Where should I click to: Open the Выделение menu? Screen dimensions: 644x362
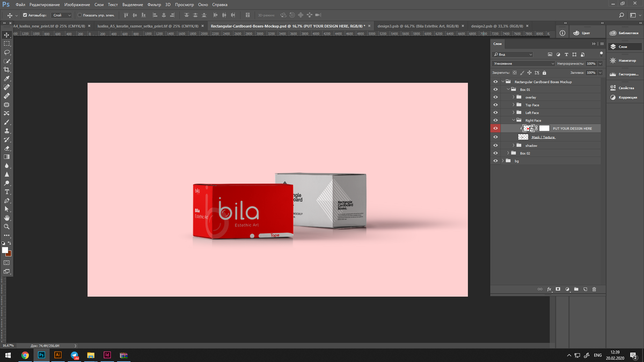tap(133, 4)
